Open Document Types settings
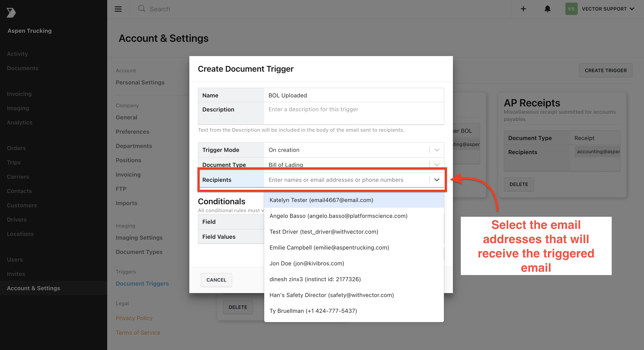The image size is (644, 350). (x=139, y=252)
